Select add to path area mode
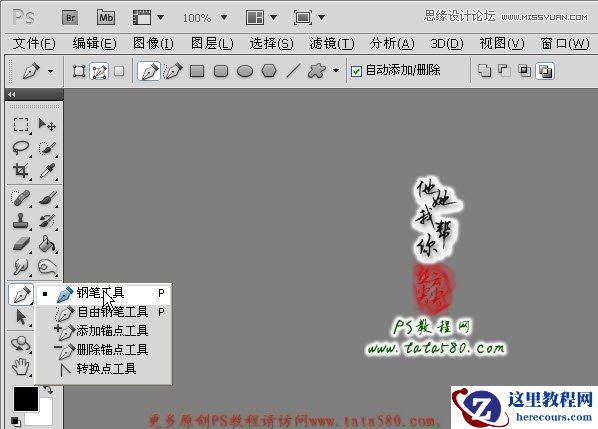Image resolution: width=598 pixels, height=429 pixels. (484, 71)
